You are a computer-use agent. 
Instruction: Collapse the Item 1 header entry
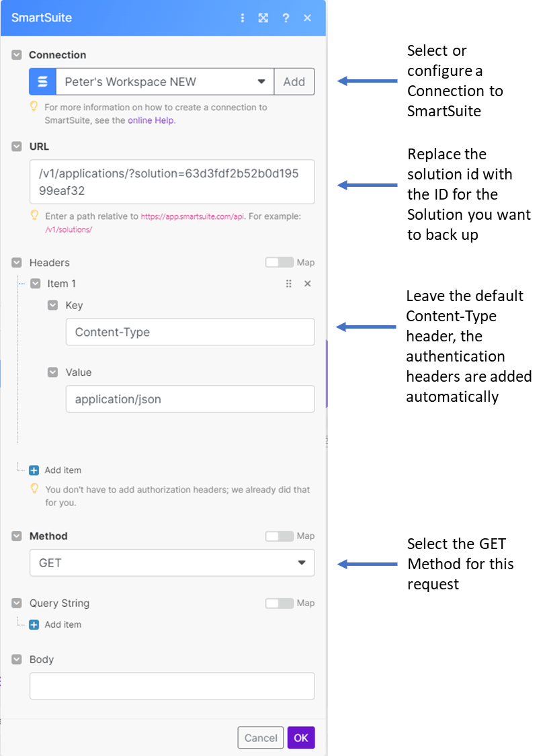(x=36, y=284)
